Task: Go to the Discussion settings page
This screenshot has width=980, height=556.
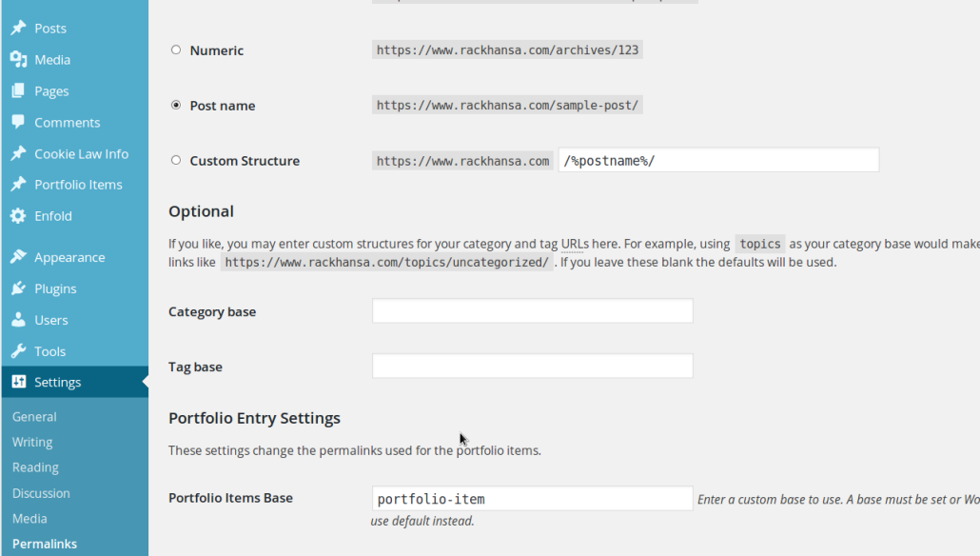Action: point(41,493)
